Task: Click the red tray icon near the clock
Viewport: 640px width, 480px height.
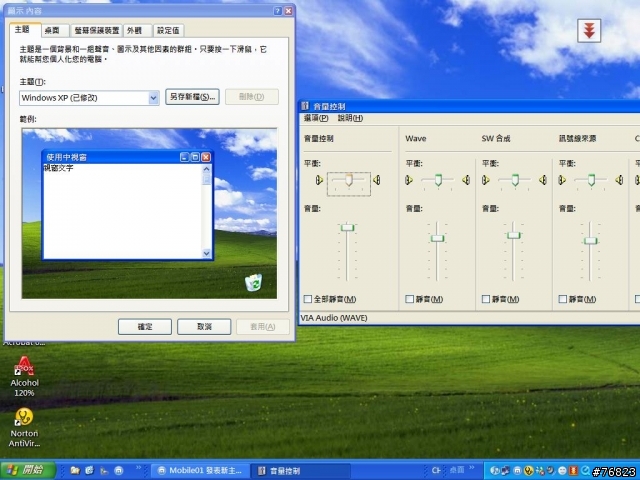Action: [573, 471]
